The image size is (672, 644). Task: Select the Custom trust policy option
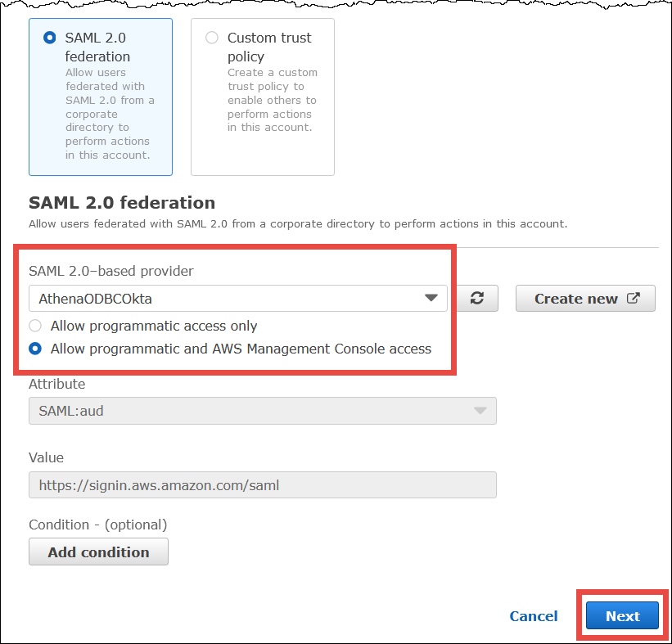[x=211, y=37]
